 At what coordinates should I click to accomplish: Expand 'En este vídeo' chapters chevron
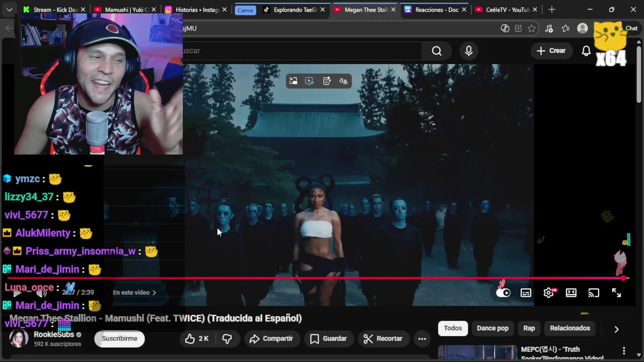(x=154, y=293)
